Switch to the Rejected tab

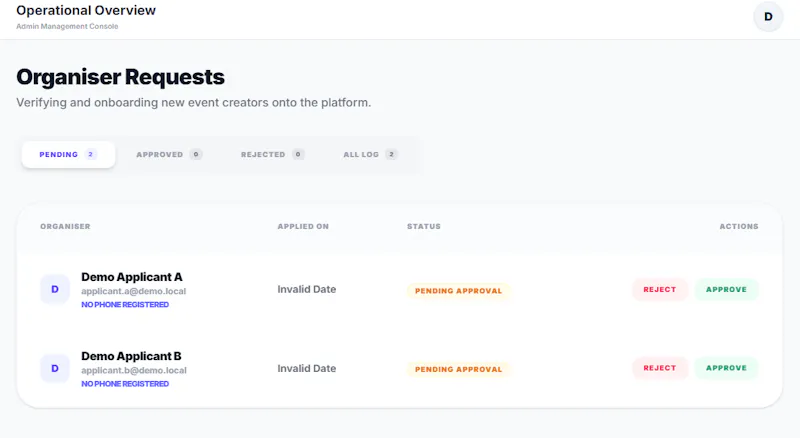point(272,154)
